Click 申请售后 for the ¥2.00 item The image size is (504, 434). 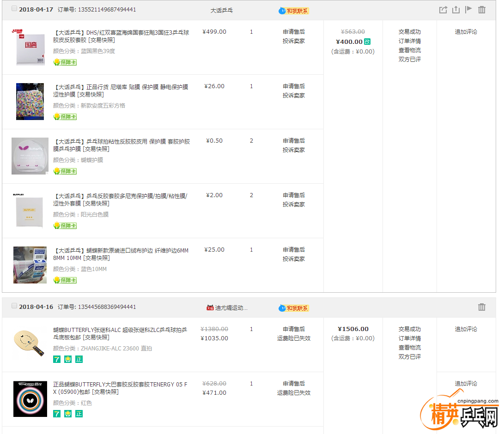click(x=294, y=195)
